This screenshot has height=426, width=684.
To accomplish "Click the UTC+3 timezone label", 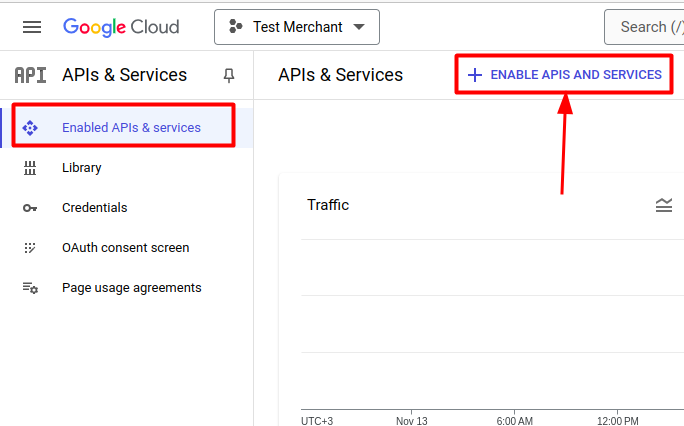I will pos(317,421).
